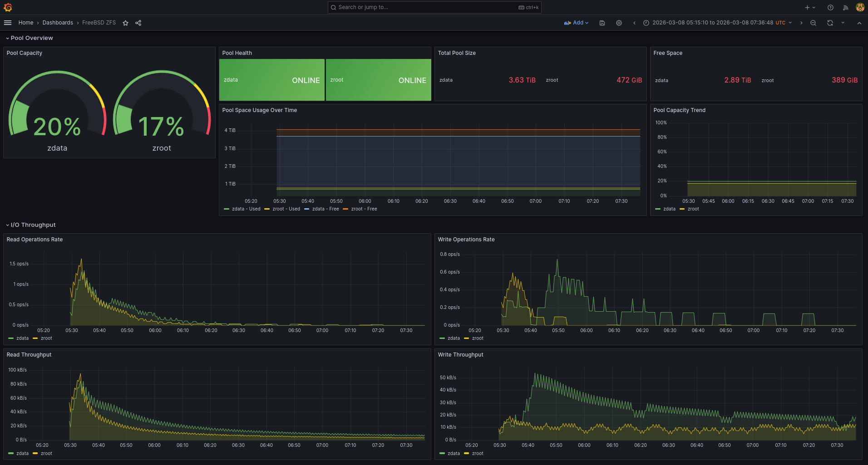
Task: Open the auto-refresh interval dropdown
Action: pos(843,23)
